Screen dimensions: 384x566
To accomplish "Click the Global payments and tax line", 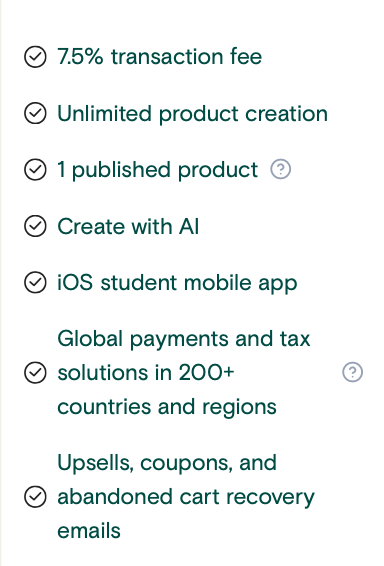I will click(x=184, y=340).
